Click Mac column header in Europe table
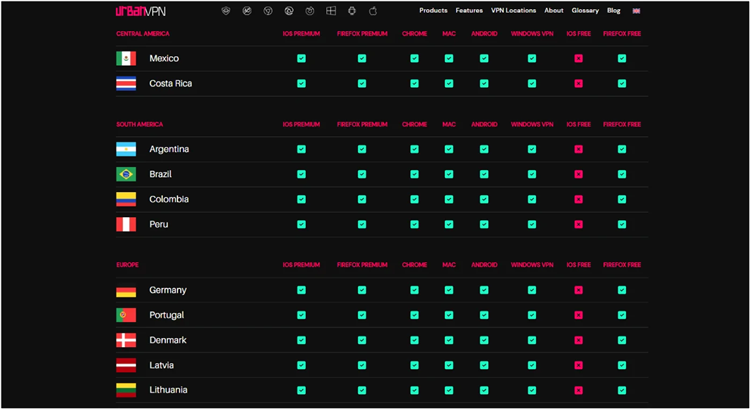 449,265
